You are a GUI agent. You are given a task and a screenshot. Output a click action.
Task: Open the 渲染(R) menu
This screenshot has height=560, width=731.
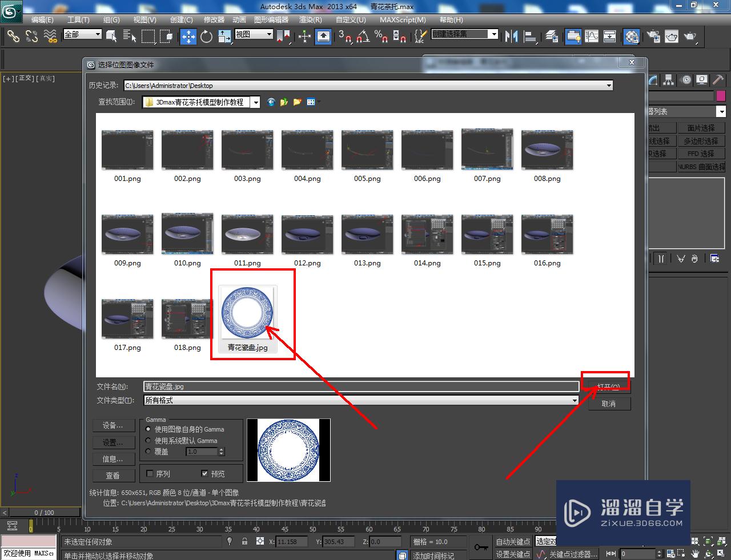coord(311,19)
